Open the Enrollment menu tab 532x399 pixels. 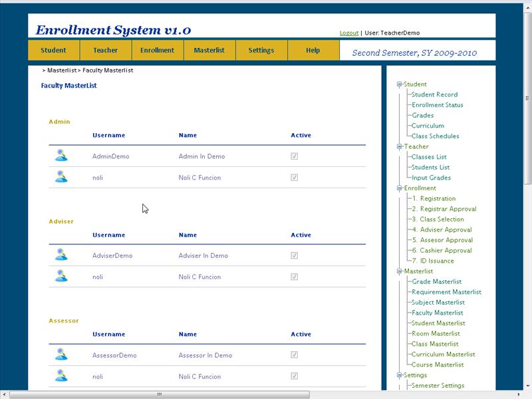pyautogui.click(x=158, y=51)
